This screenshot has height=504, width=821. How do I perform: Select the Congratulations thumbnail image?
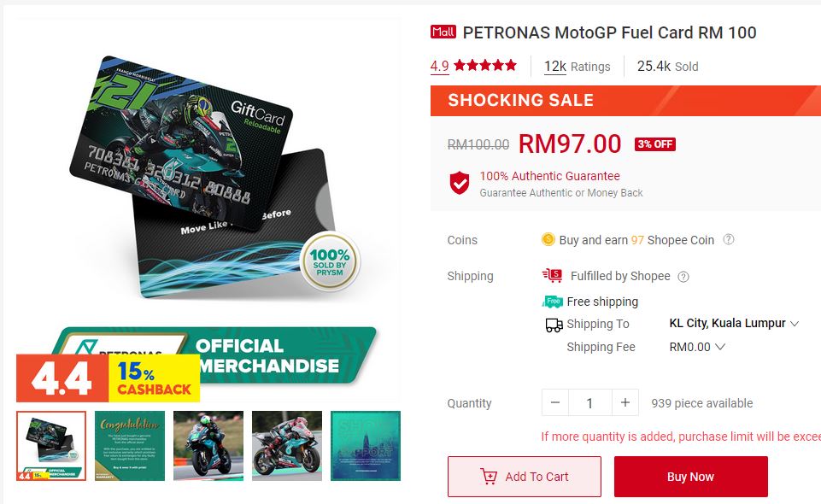pos(130,446)
